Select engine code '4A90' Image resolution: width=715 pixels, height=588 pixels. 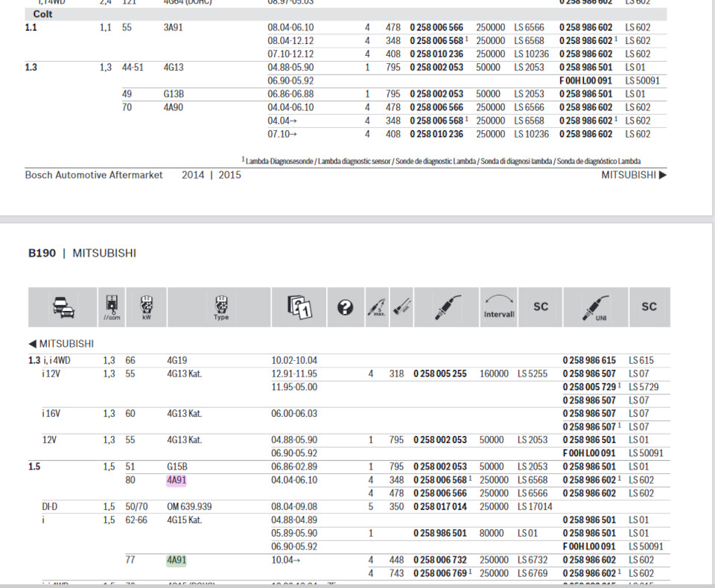click(174, 108)
